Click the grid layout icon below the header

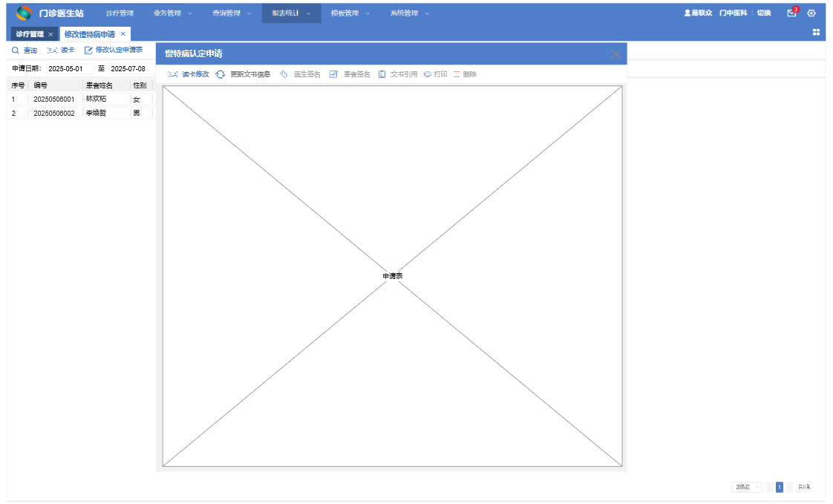(x=816, y=33)
